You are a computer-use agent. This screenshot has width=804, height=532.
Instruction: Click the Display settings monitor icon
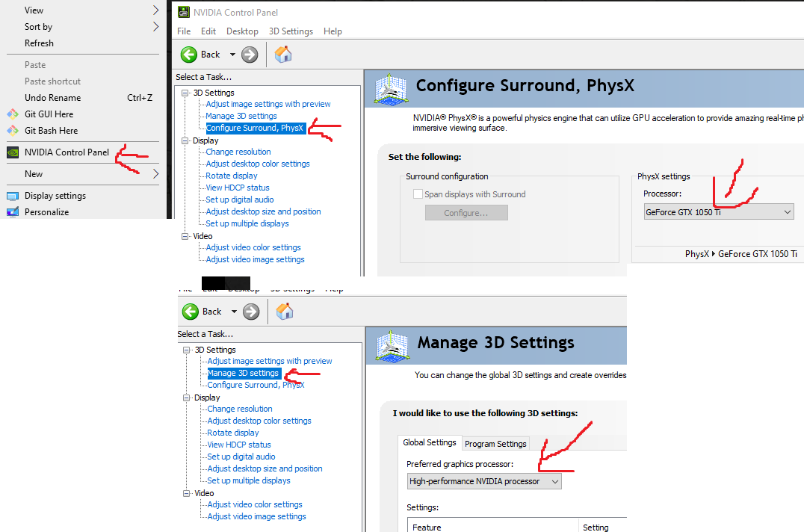coord(13,196)
